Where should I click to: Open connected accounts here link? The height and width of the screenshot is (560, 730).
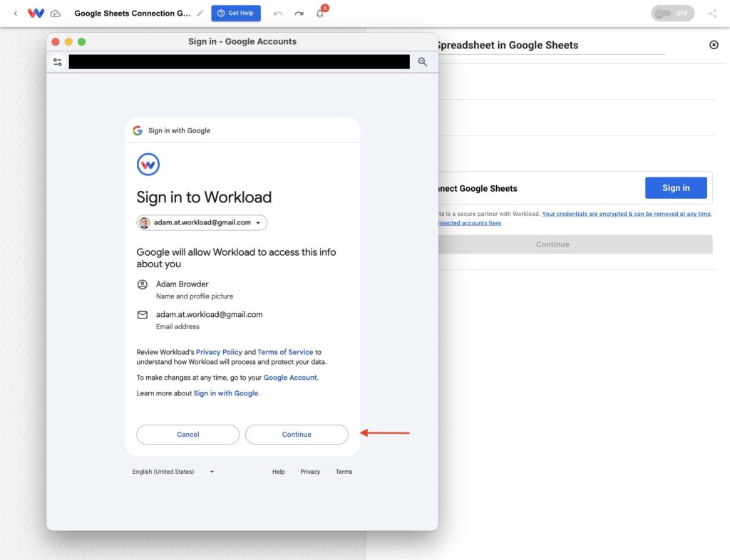click(469, 223)
